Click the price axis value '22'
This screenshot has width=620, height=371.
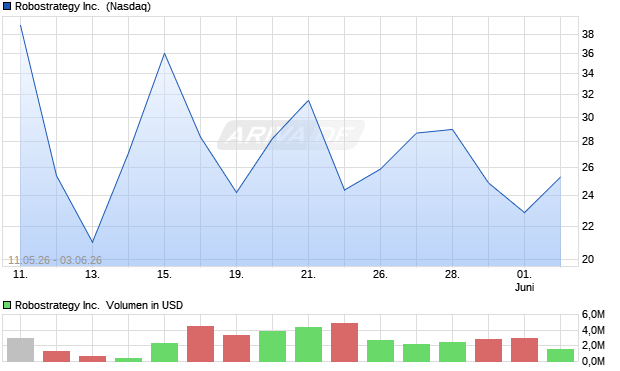point(588,226)
